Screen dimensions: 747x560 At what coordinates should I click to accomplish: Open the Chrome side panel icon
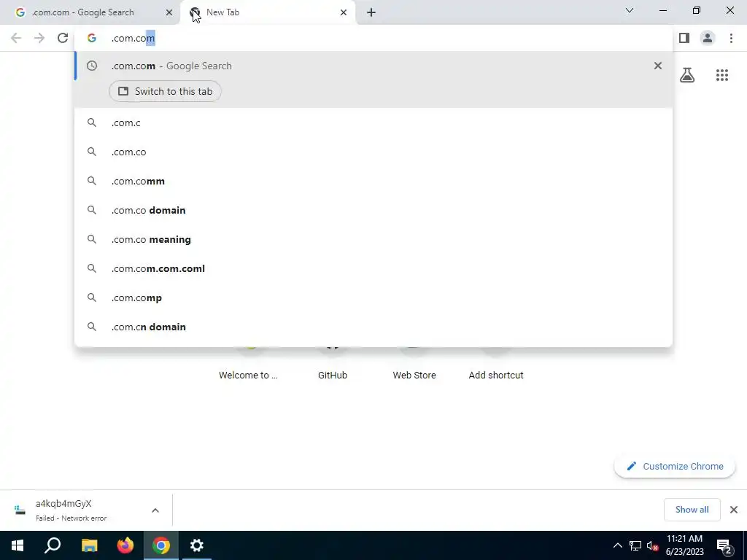coord(684,38)
